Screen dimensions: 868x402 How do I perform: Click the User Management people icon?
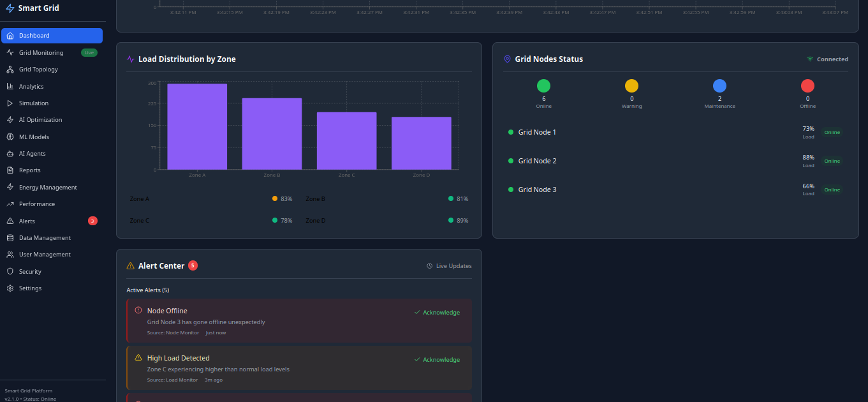[10, 255]
